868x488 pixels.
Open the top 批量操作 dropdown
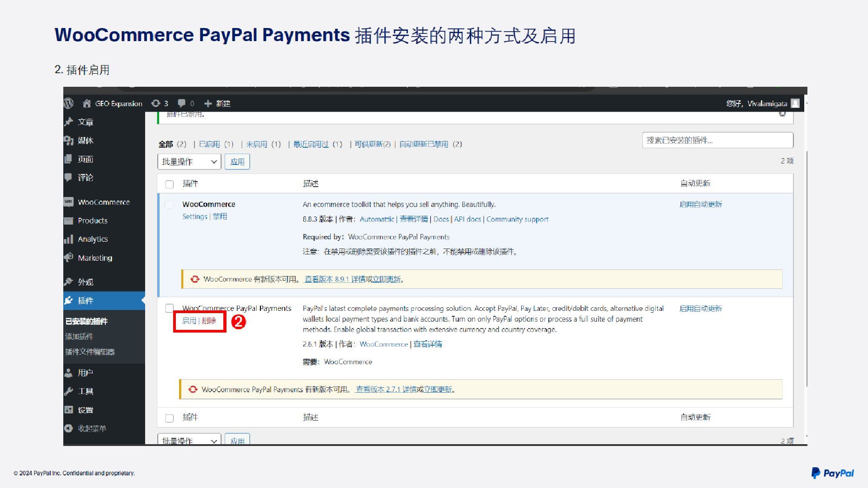[x=189, y=162]
